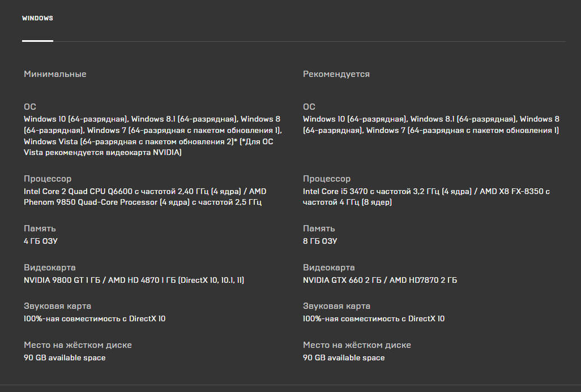Click the Минимальные column heading
This screenshot has width=581, height=392.
click(55, 74)
